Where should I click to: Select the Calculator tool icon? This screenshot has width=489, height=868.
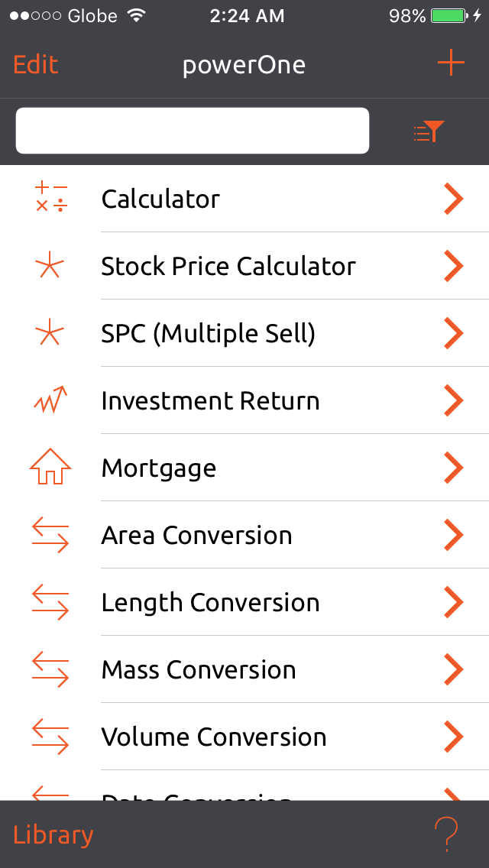click(49, 199)
